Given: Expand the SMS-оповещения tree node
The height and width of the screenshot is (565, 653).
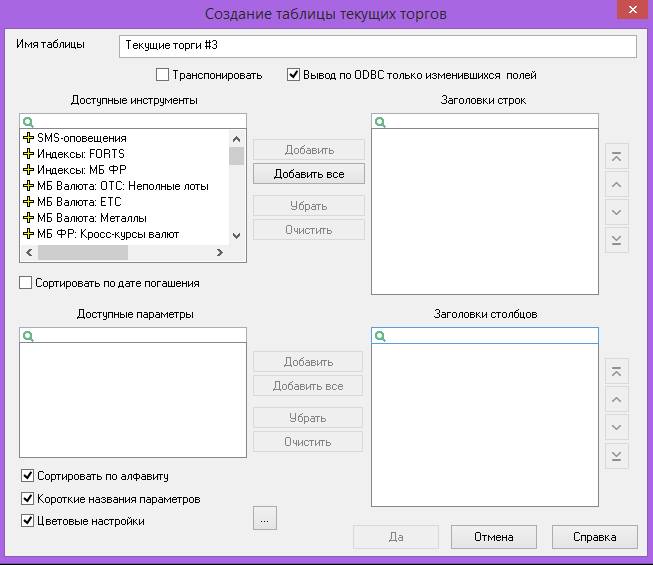Looking at the screenshot, I should 28,138.
